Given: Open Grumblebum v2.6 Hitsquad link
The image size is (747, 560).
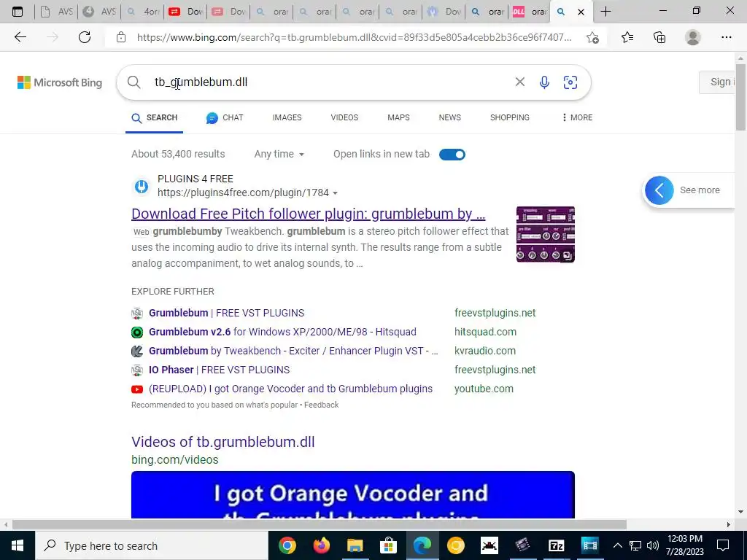Looking at the screenshot, I should [x=282, y=332].
